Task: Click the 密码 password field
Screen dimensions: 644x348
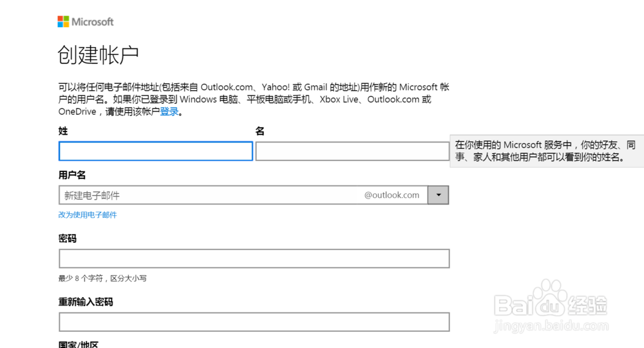Action: [x=254, y=258]
